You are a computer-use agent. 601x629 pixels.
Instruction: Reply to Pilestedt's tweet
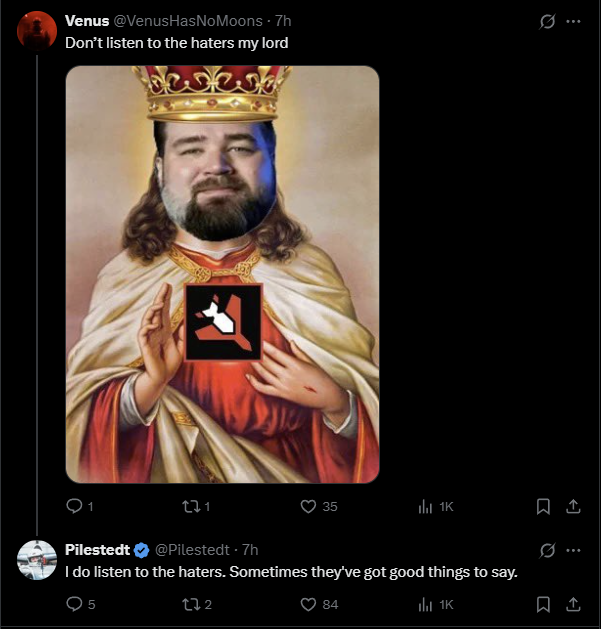point(73,604)
